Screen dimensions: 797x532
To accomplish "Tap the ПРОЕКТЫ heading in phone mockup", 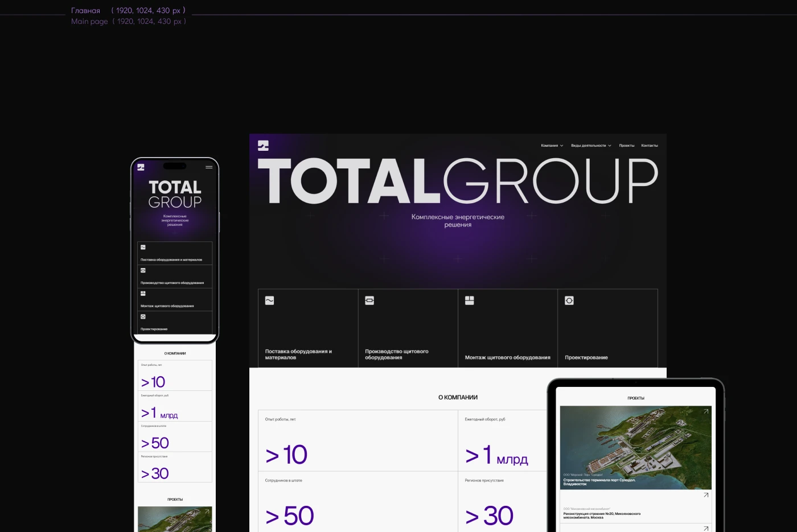I will 175,500.
